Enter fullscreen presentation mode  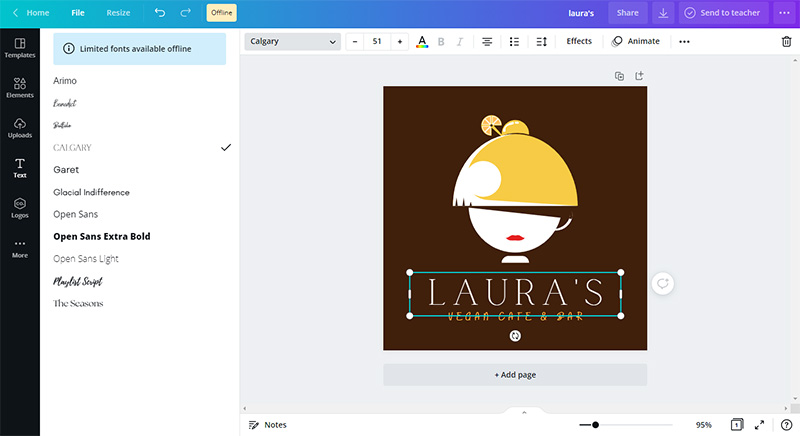pos(759,425)
